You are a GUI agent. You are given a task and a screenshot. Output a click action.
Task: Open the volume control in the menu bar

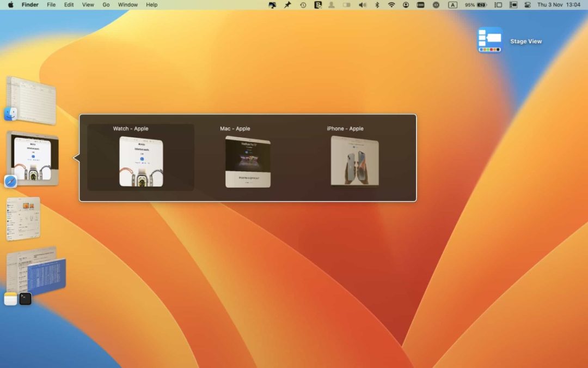(361, 5)
